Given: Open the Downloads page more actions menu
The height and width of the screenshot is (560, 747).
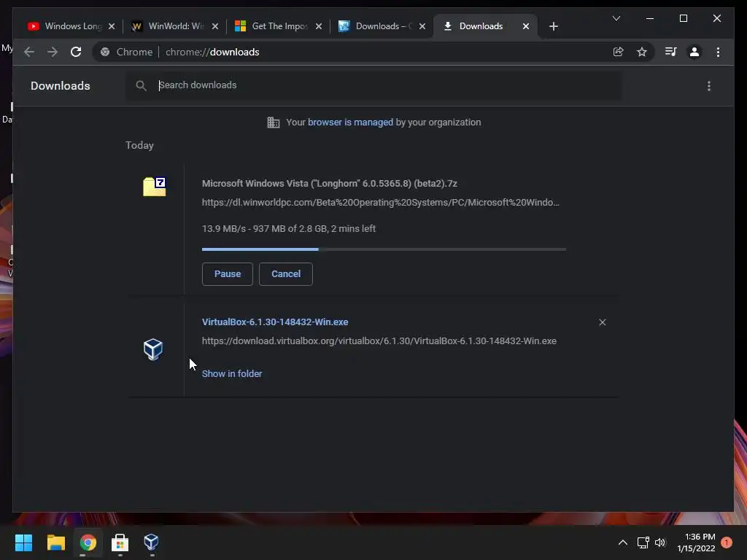Looking at the screenshot, I should pyautogui.click(x=709, y=86).
